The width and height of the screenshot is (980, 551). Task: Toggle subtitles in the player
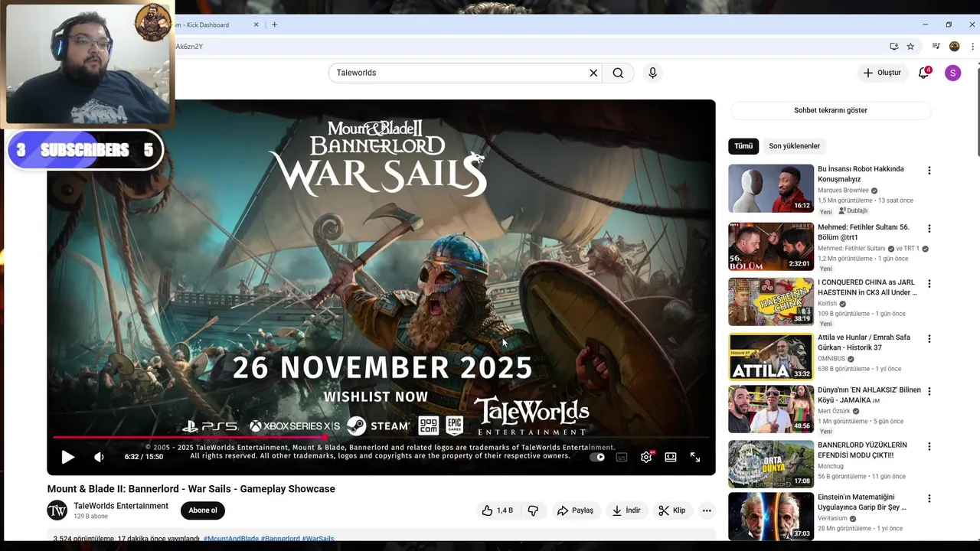point(622,457)
